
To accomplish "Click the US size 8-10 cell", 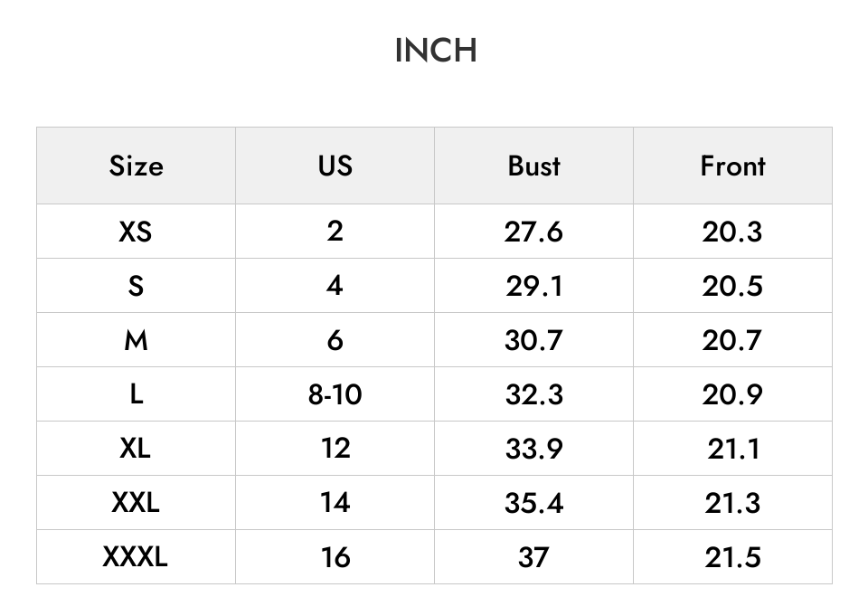I will coord(335,394).
